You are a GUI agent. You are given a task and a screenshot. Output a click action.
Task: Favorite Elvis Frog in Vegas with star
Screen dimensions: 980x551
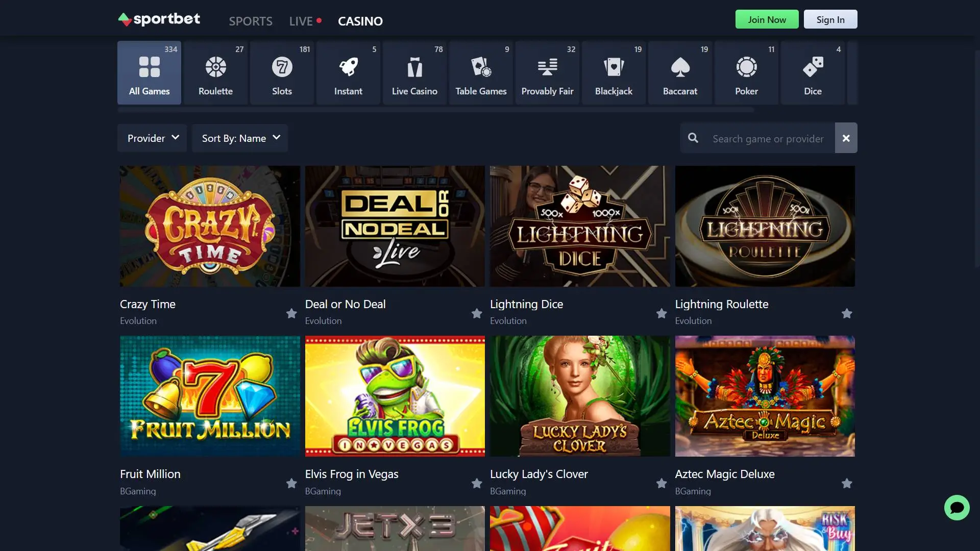click(x=477, y=483)
